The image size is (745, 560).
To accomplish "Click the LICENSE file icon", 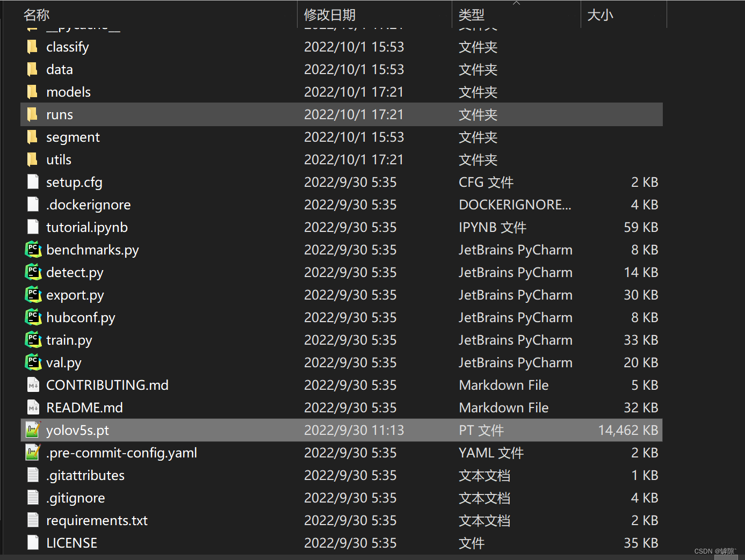I will pyautogui.click(x=33, y=543).
